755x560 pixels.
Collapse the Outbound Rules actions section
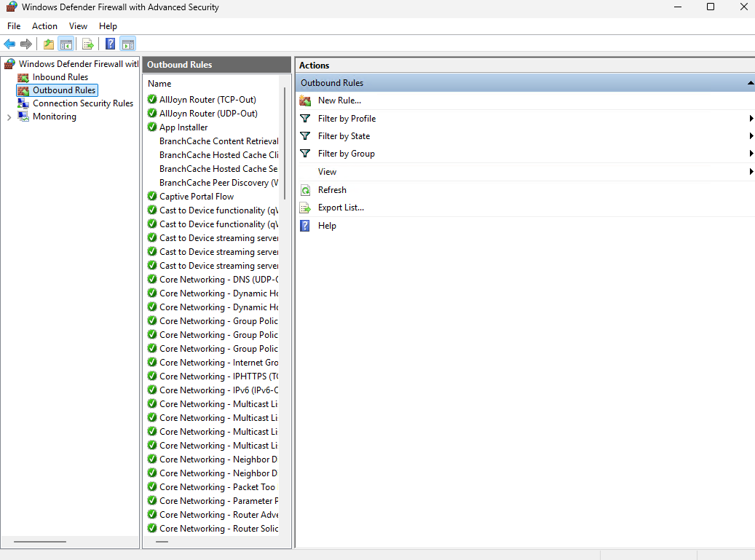[750, 83]
